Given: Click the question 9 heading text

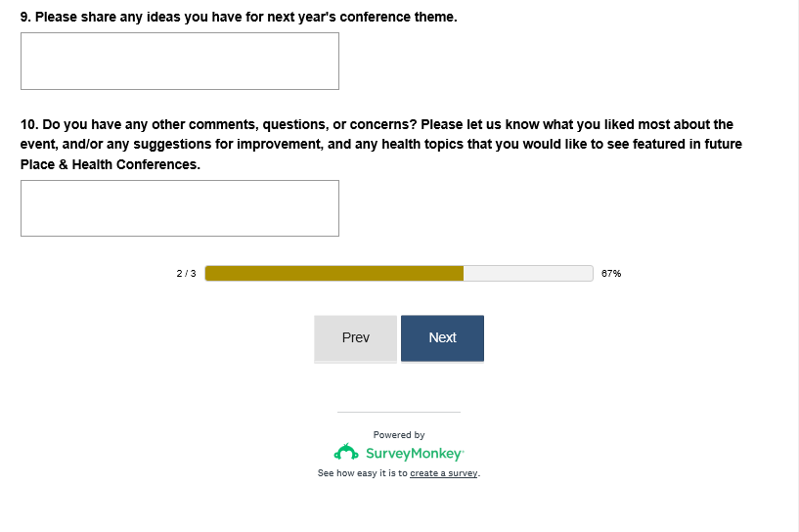Looking at the screenshot, I should tap(239, 18).
